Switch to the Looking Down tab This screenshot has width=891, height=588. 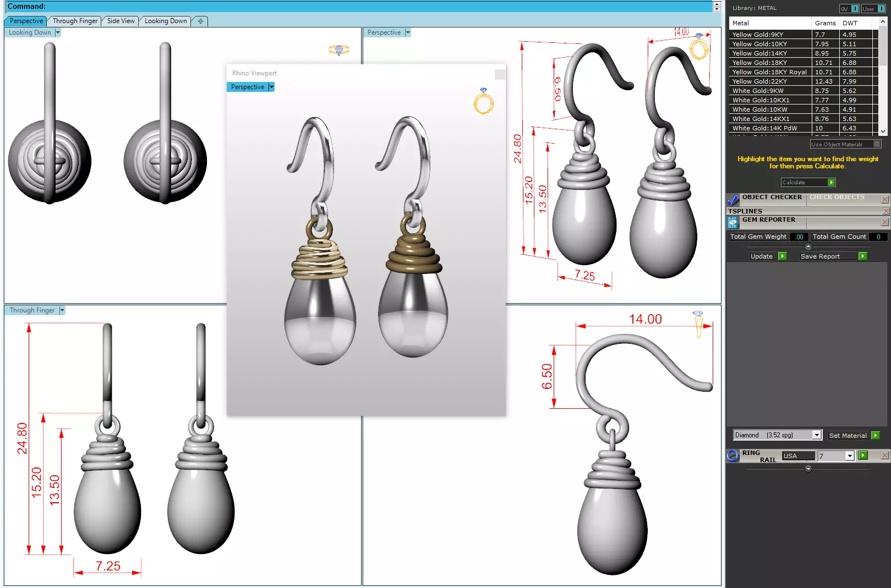(166, 21)
